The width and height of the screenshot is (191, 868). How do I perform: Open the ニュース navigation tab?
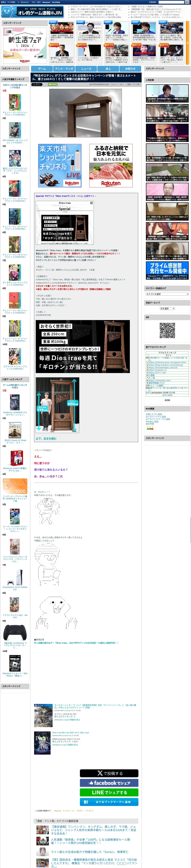tap(86, 68)
